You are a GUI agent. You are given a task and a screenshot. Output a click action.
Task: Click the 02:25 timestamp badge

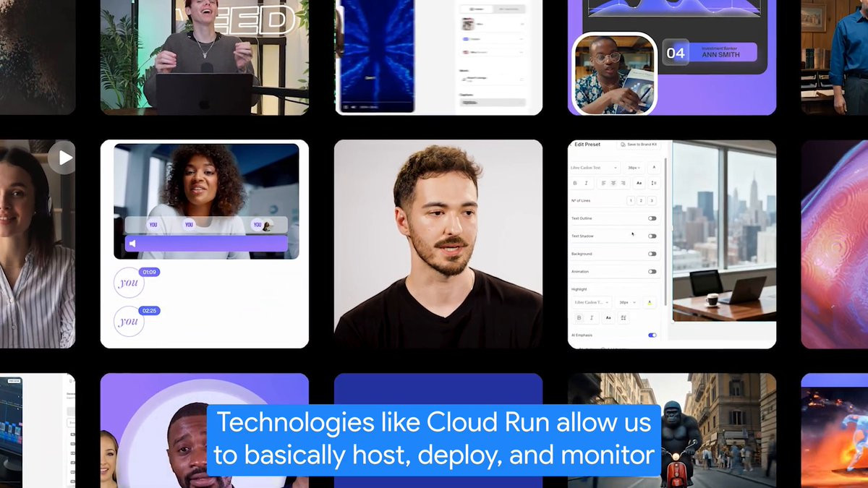149,311
